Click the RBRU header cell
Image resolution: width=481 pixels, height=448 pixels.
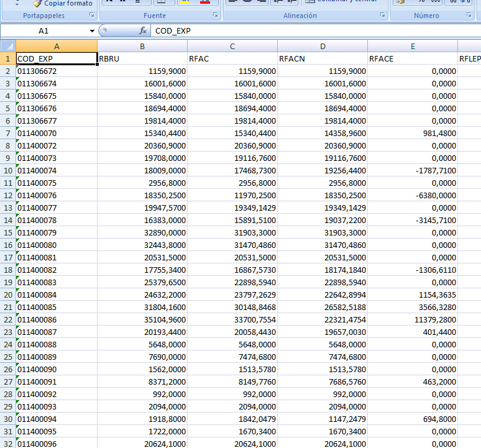point(142,59)
